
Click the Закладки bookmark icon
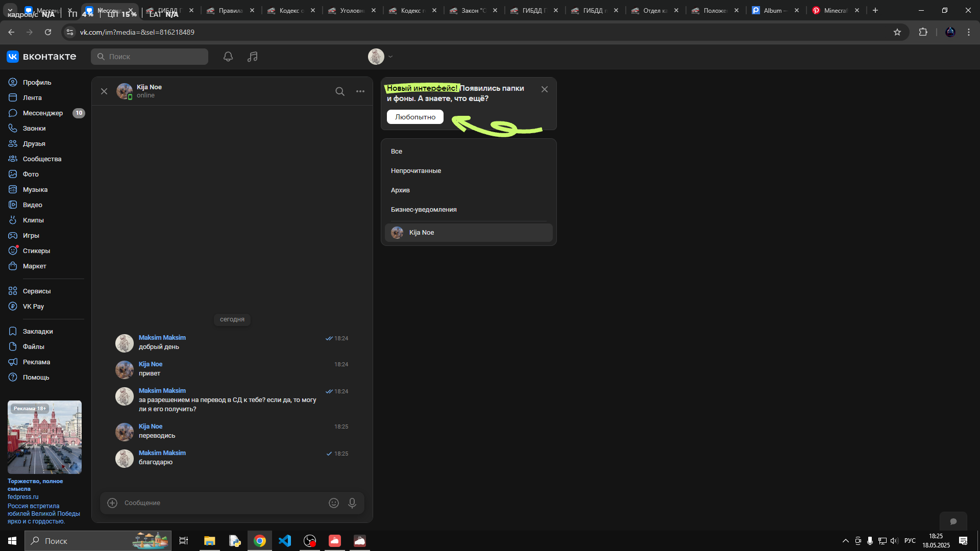pos(13,331)
